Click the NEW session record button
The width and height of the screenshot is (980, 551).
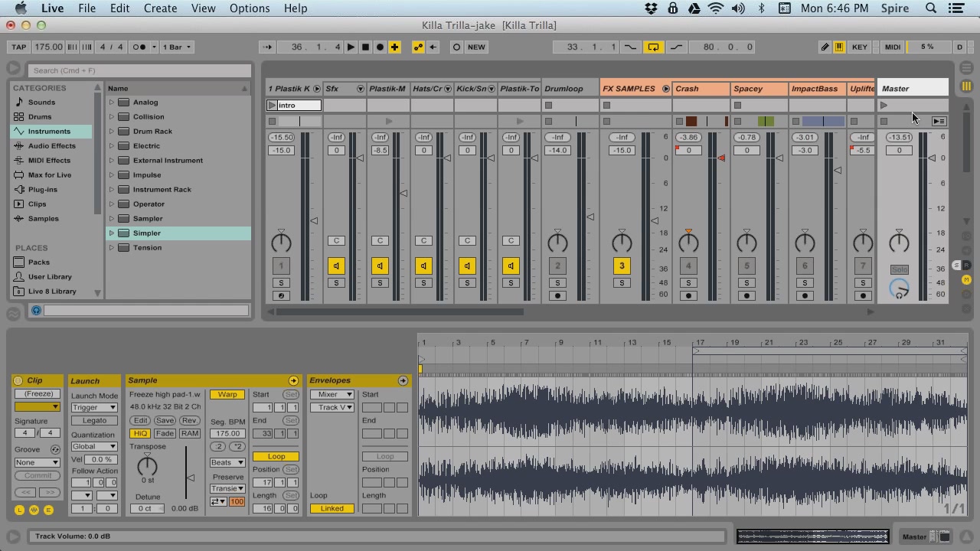(476, 47)
